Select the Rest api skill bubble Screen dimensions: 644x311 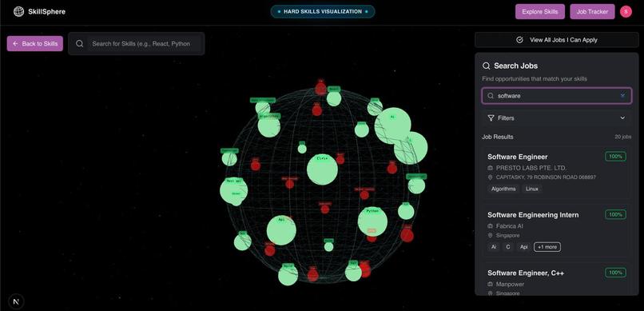pyautogui.click(x=233, y=190)
